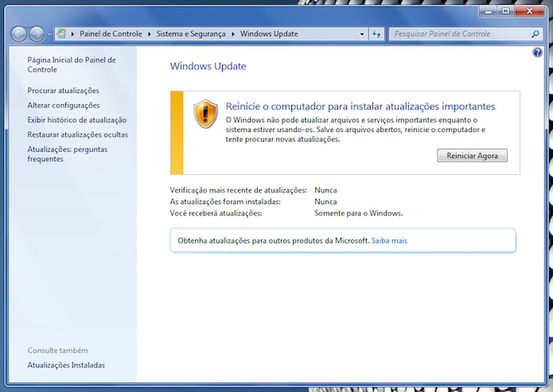Screen dimensions: 553x392
Task: Click the Consulte também label
Action: coord(58,350)
